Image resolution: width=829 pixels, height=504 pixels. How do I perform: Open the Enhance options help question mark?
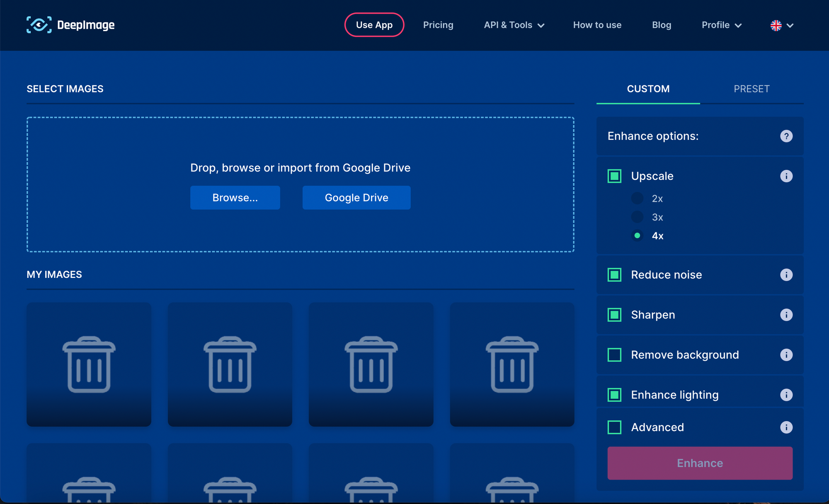pyautogui.click(x=786, y=136)
